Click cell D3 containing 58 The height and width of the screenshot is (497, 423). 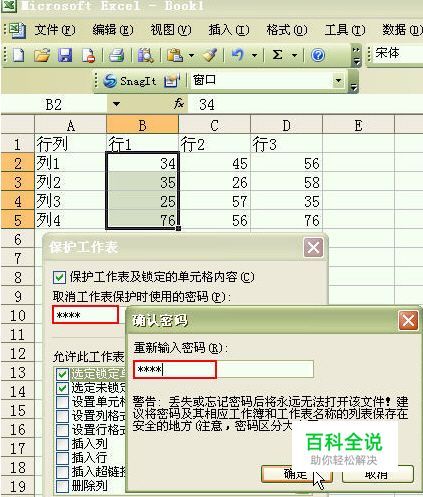pyautogui.click(x=286, y=182)
